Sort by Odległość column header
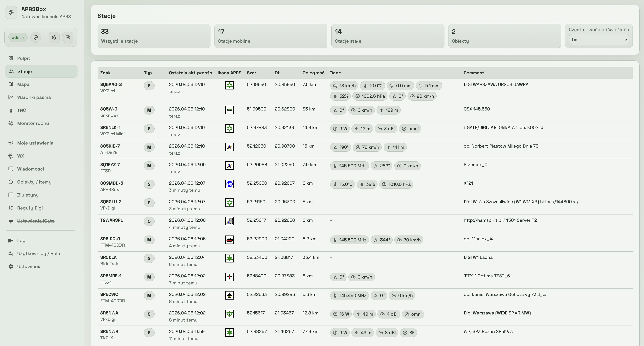 pyautogui.click(x=313, y=73)
